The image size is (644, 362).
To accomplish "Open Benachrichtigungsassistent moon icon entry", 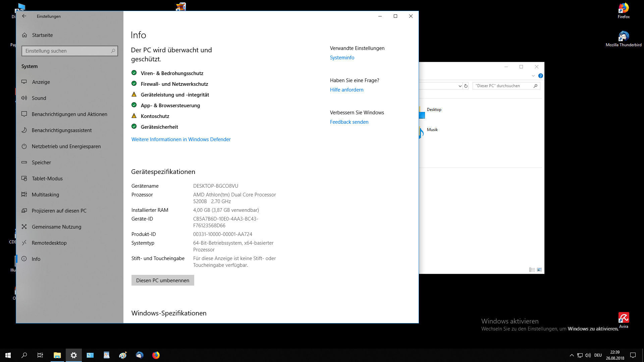I will tap(61, 130).
